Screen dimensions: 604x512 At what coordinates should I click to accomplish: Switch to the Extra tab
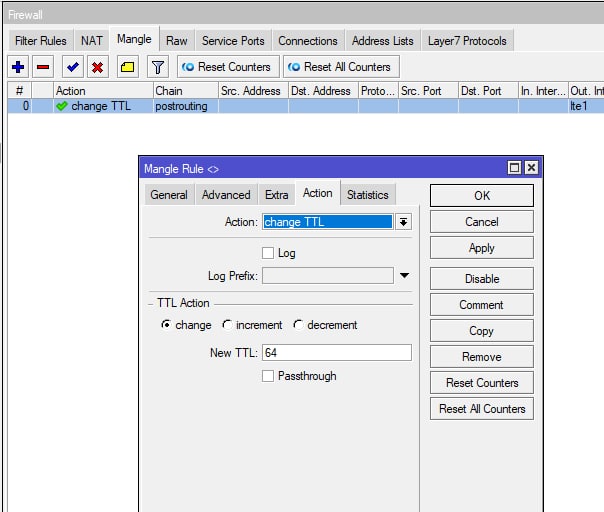277,195
